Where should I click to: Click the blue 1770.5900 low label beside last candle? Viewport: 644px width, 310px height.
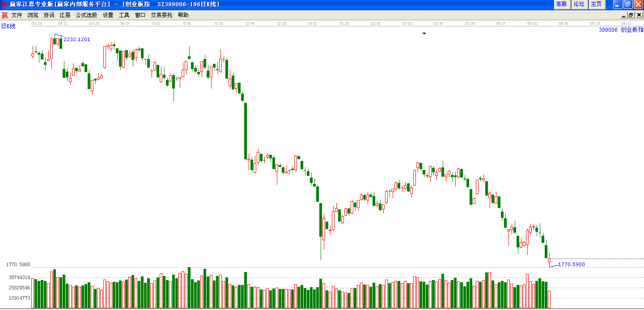(x=571, y=264)
